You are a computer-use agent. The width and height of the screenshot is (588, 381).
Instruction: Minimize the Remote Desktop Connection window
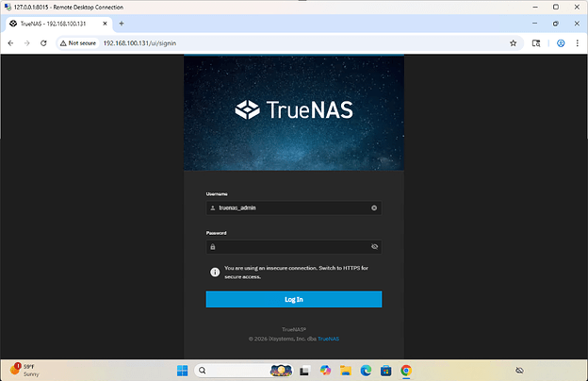click(535, 8)
